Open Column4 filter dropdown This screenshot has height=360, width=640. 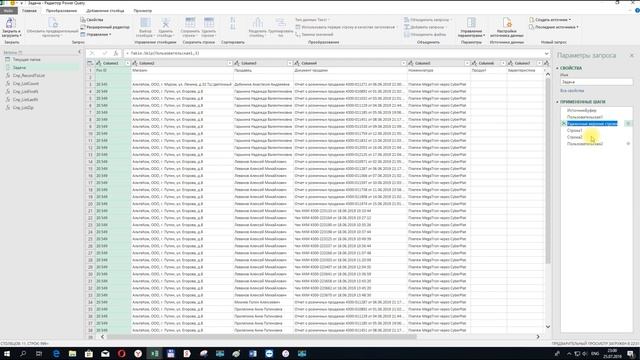point(404,63)
